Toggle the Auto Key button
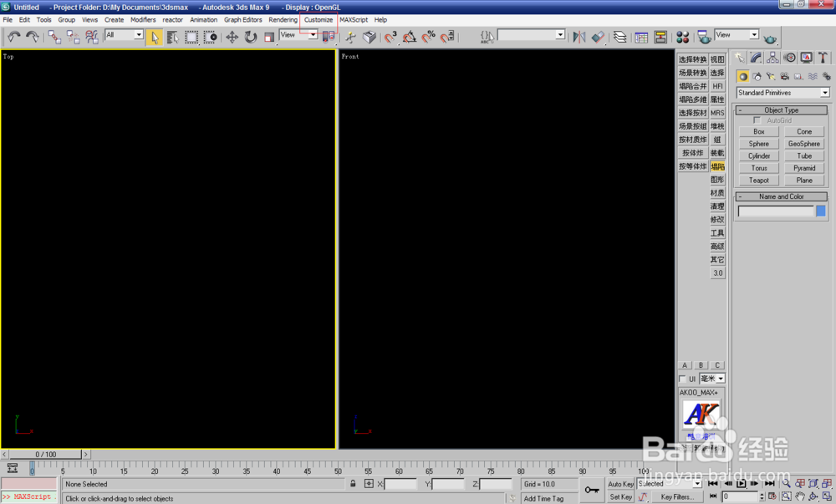Image resolution: width=836 pixels, height=504 pixels. point(620,484)
